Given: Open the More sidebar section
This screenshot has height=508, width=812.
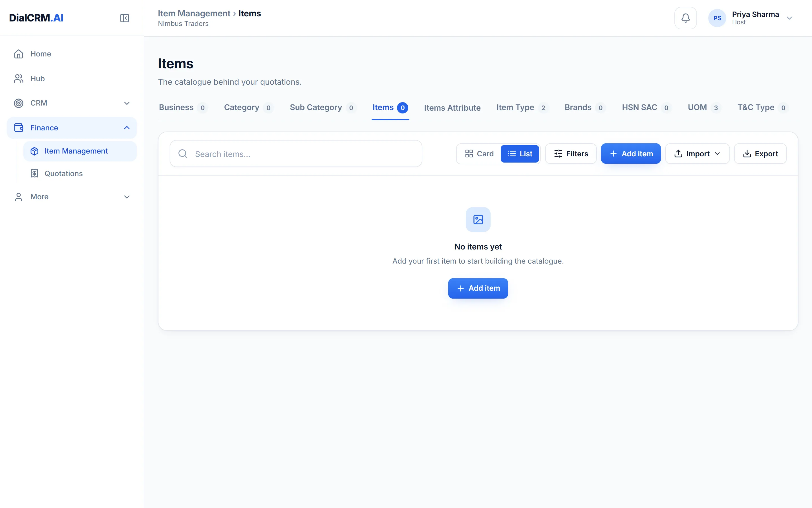Looking at the screenshot, I should point(71,197).
